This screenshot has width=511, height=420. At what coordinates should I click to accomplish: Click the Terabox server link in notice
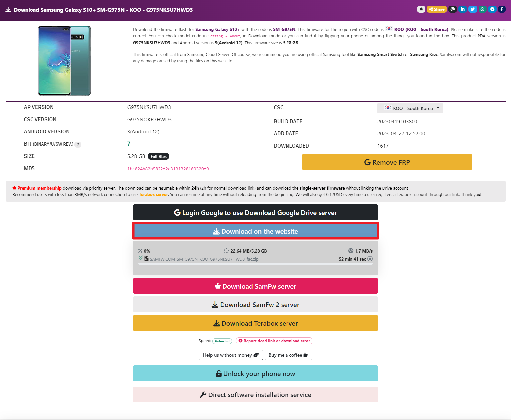[x=154, y=195]
